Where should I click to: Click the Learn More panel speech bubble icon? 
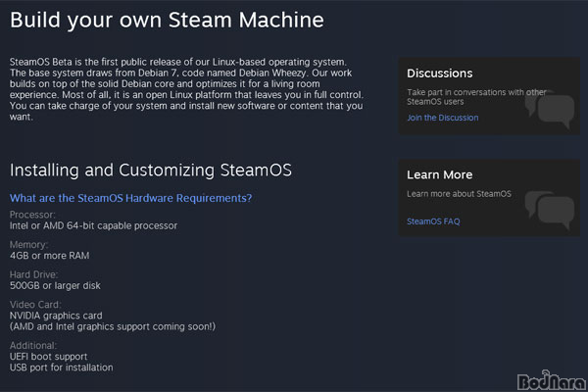pos(550,210)
